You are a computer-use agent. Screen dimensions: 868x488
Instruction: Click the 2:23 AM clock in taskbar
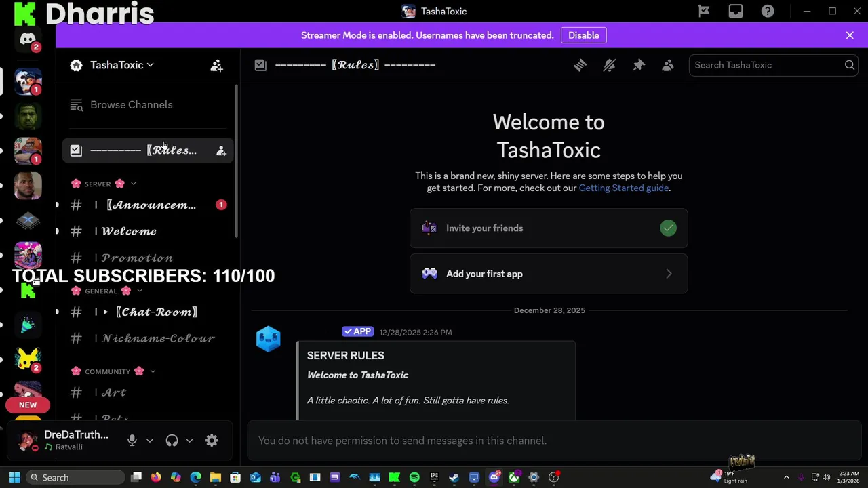(848, 477)
